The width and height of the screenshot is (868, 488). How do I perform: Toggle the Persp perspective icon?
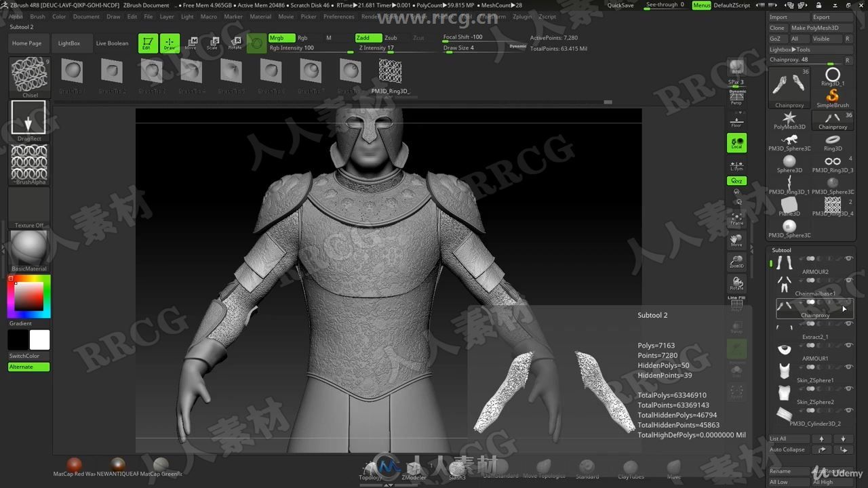coord(736,97)
